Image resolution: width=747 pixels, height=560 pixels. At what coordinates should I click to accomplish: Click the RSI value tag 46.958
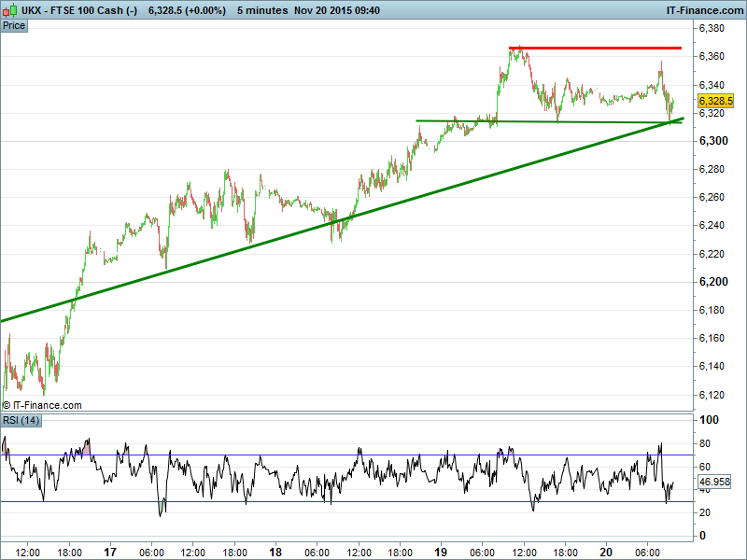tap(715, 483)
